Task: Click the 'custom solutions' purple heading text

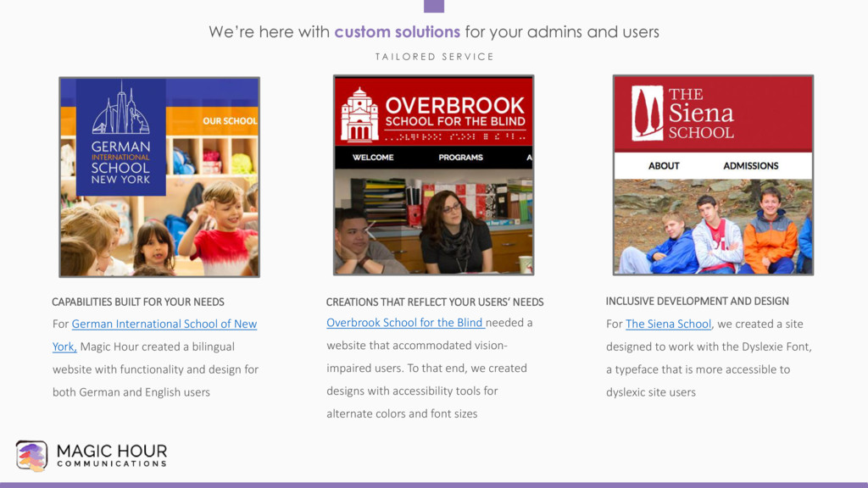Action: point(397,32)
